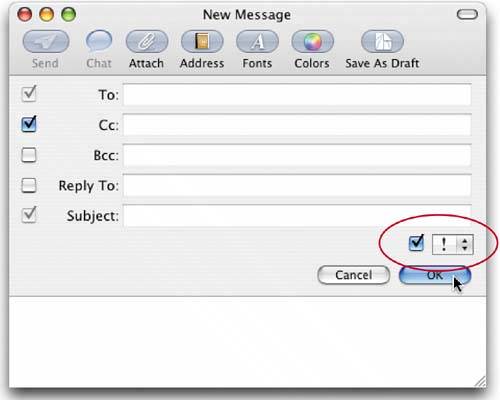The height and width of the screenshot is (400, 500).
Task: Focus the Subject text field
Action: 297,216
